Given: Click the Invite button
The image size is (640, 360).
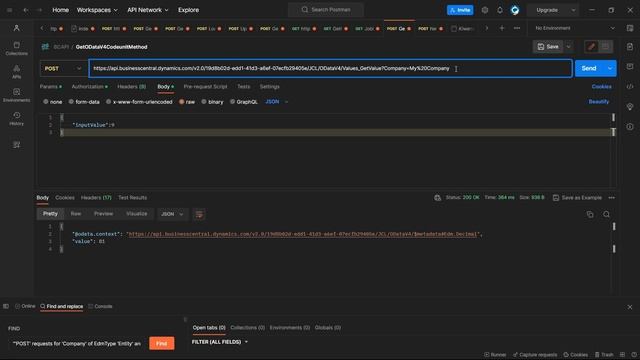Looking at the screenshot, I should (x=460, y=10).
